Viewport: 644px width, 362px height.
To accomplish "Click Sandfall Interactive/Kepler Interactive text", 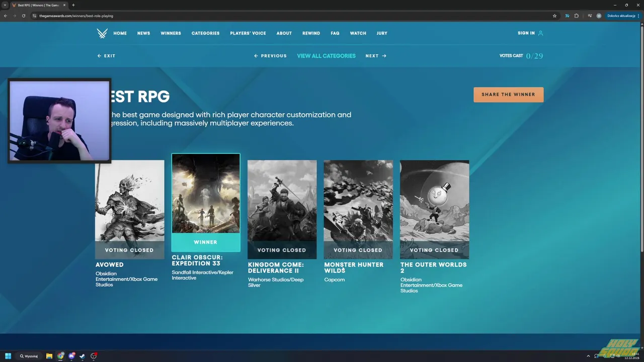I will 202,275.
